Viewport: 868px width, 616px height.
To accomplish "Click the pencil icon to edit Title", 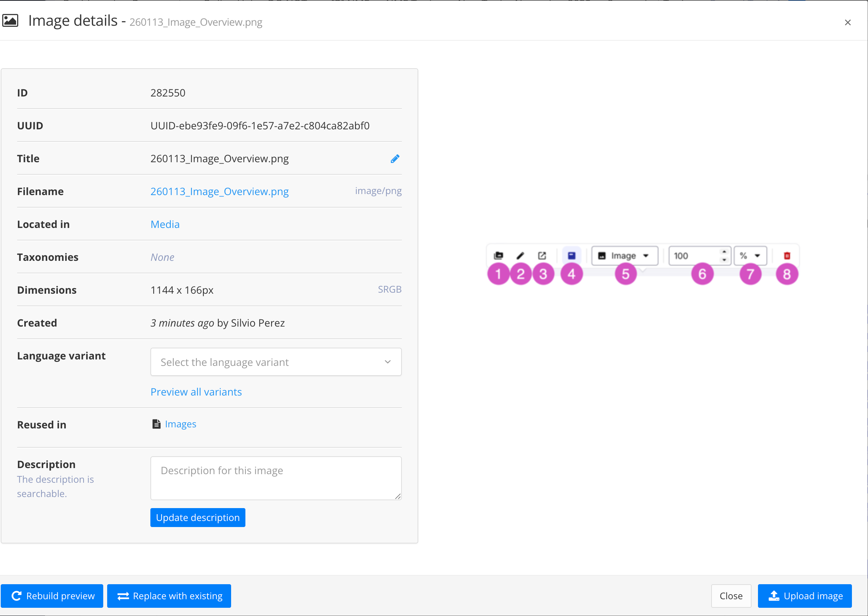I will [x=395, y=159].
